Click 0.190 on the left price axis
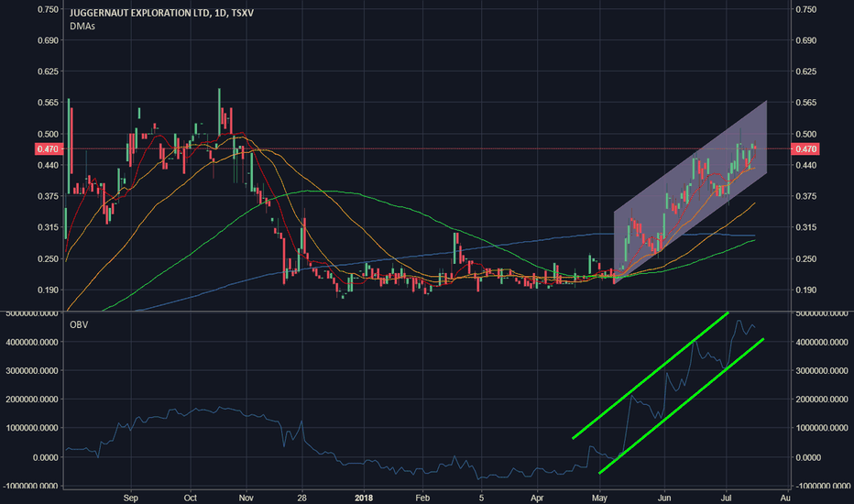The width and height of the screenshot is (854, 504). (48, 290)
